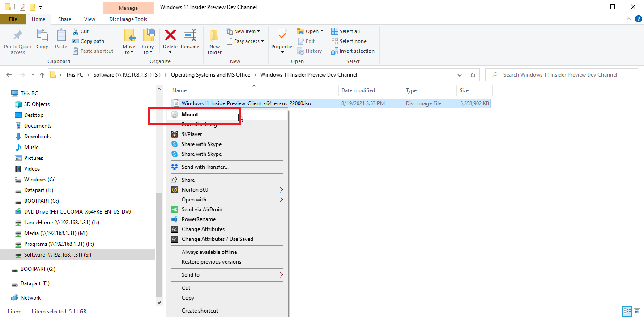Click the red Delete icon

(170, 35)
